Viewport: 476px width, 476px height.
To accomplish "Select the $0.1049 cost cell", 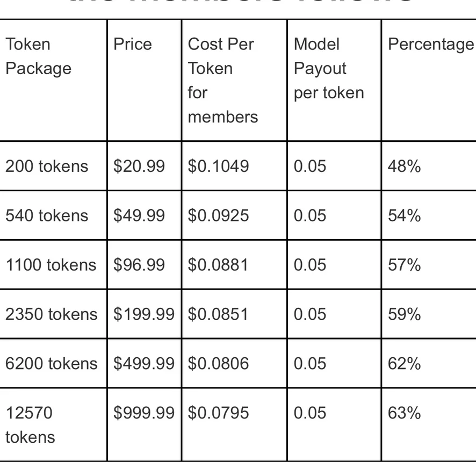I will 218,166.
